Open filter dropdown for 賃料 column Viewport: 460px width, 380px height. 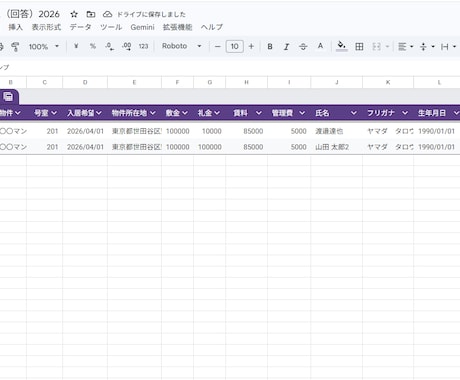click(x=258, y=113)
